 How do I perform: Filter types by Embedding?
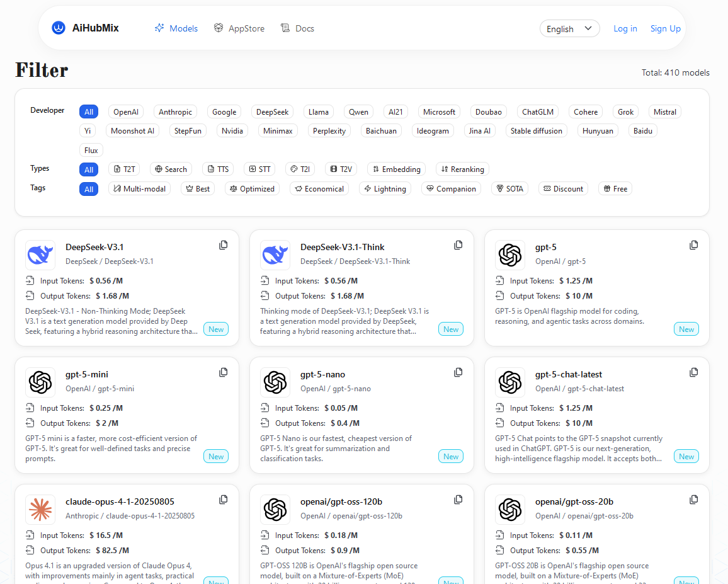pyautogui.click(x=397, y=169)
